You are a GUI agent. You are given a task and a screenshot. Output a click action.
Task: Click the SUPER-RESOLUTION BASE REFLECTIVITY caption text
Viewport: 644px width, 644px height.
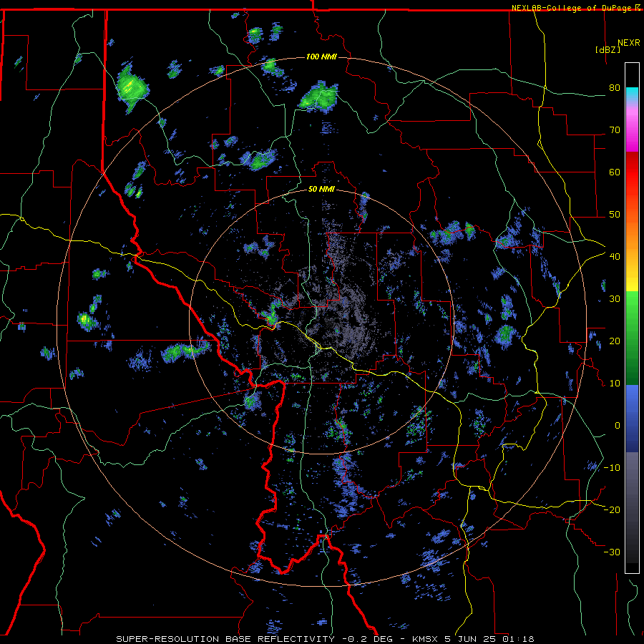coord(225,639)
